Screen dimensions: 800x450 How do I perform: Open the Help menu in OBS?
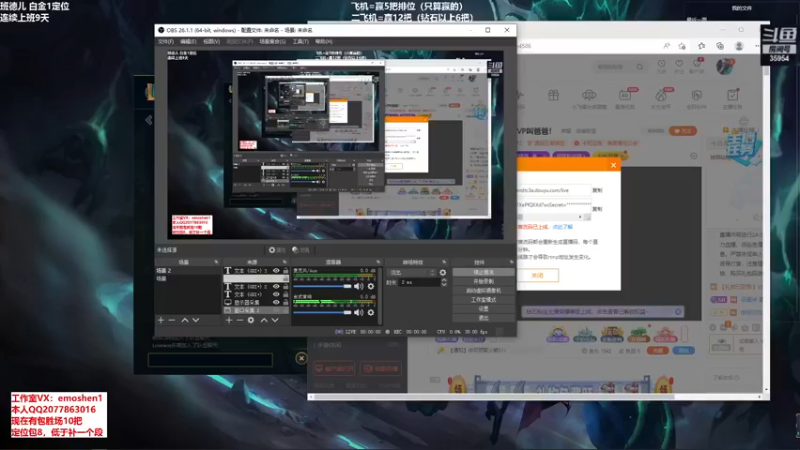323,42
